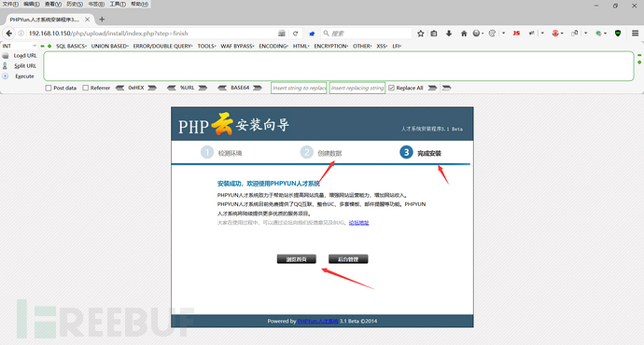Click the Execute label in HackBar
Screen dimensions: 644x345
[x=24, y=76]
